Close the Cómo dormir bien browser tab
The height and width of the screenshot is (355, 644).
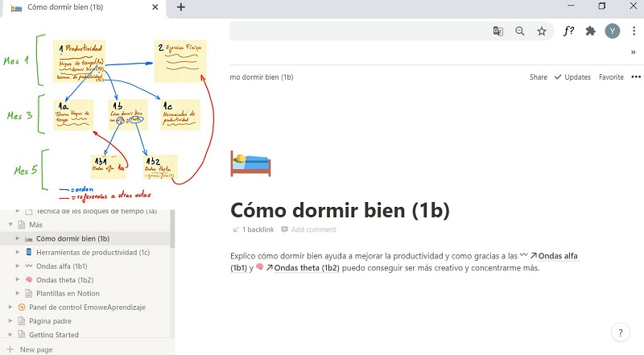tap(155, 7)
